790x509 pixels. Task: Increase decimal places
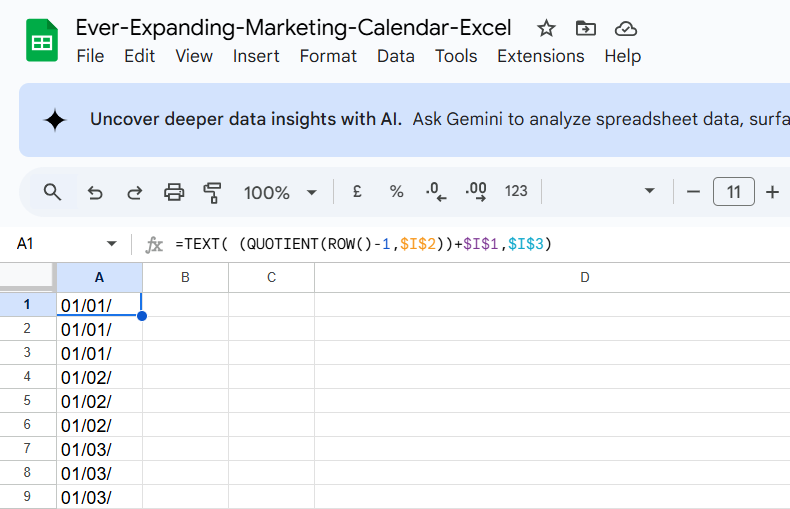(x=476, y=192)
